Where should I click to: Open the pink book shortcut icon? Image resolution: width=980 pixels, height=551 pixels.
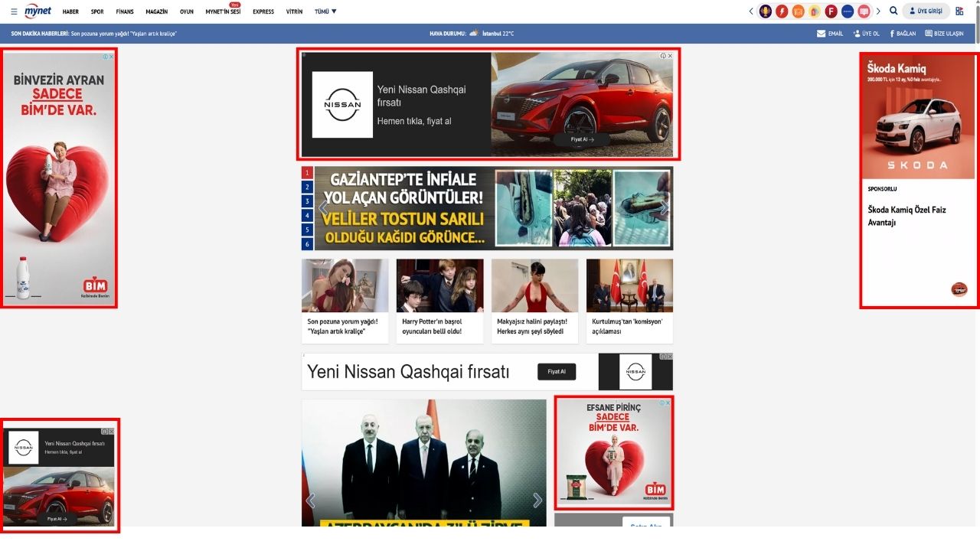click(864, 11)
